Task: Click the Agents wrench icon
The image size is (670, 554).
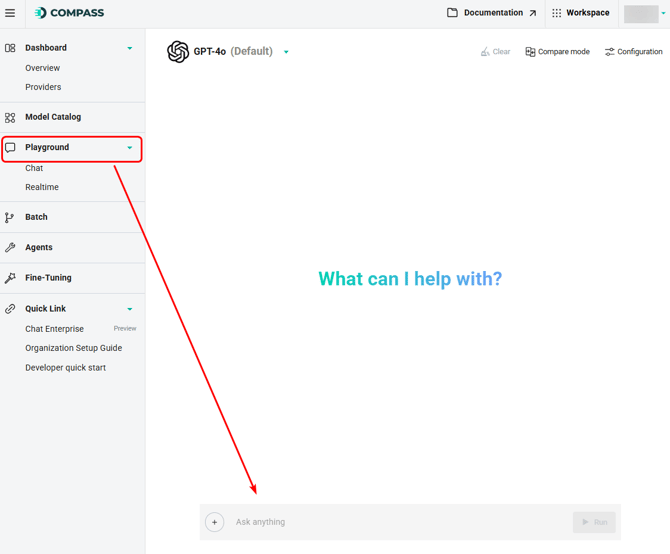Action: click(x=10, y=247)
